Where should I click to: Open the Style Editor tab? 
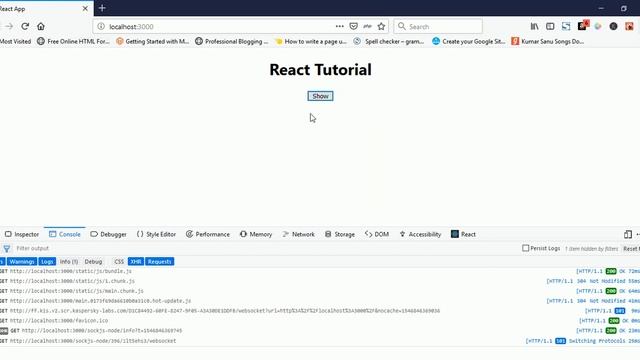click(156, 234)
